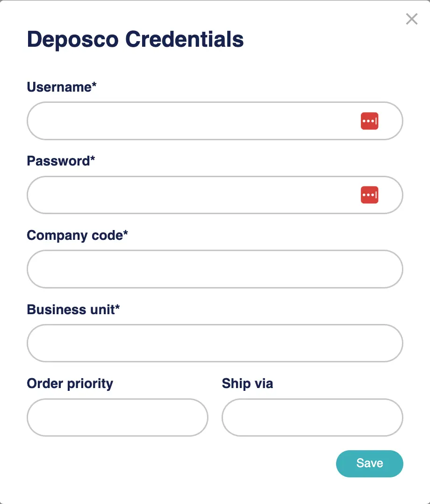The image size is (430, 504).
Task: Click the Username label text
Action: coord(59,87)
